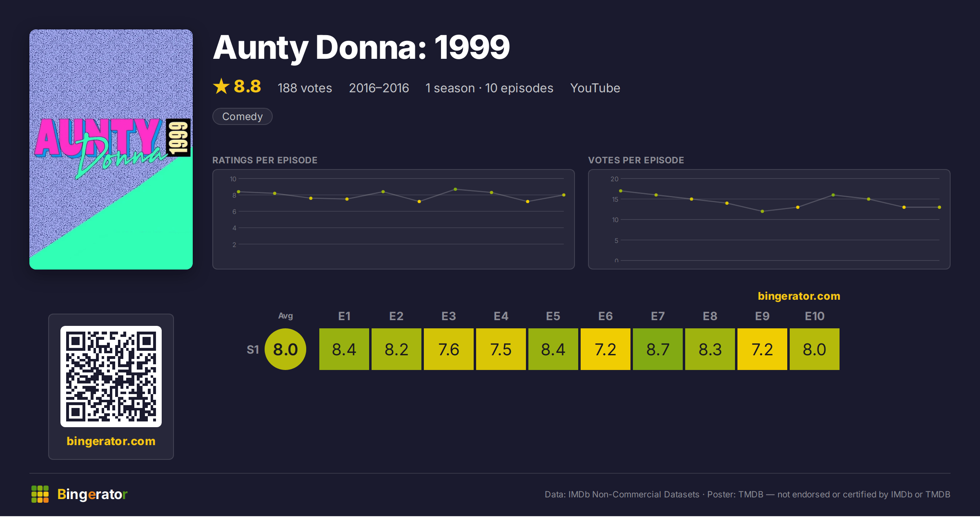Click the E7 peak point in ratings chart
Viewport: 980px width, 517px height.
[455, 189]
